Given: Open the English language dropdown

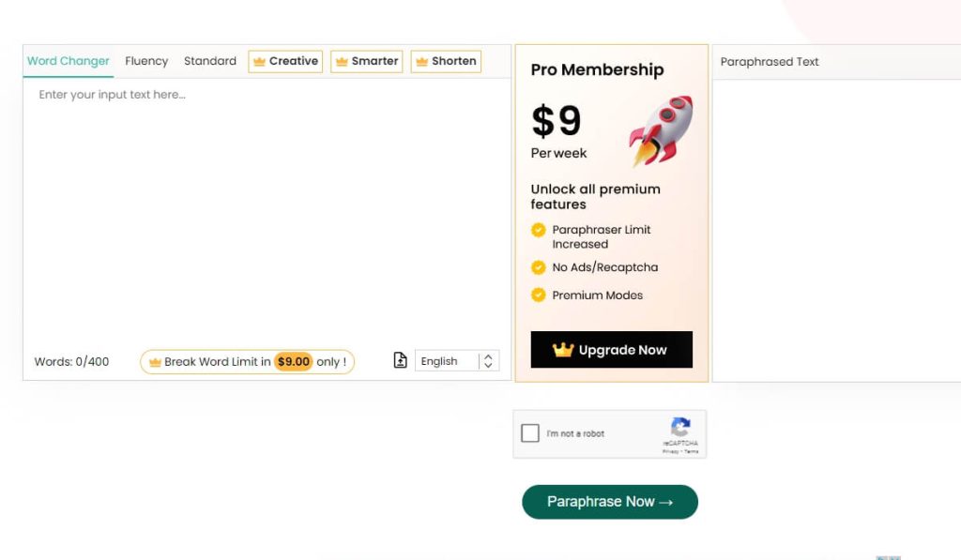Looking at the screenshot, I should pos(446,361).
